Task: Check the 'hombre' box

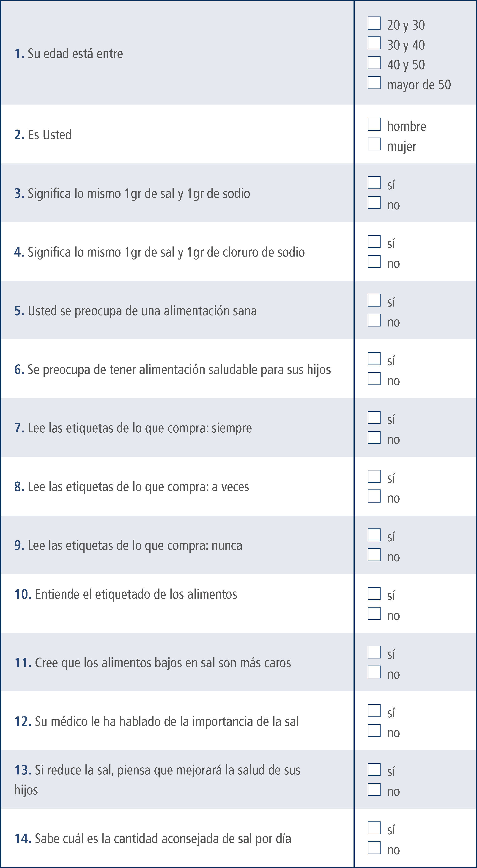Action: click(x=374, y=124)
